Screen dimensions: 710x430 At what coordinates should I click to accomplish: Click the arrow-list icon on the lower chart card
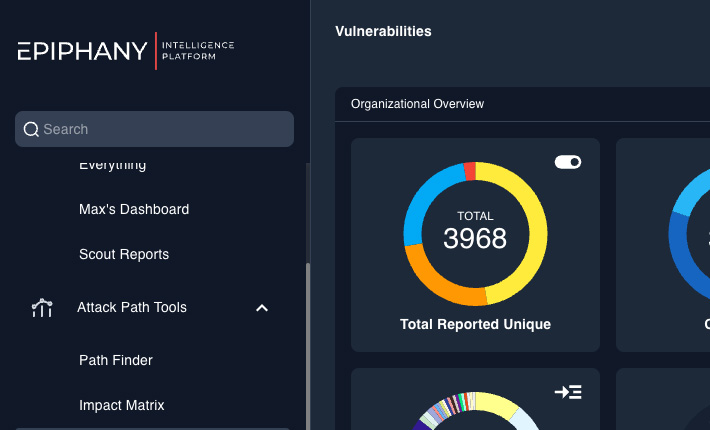pyautogui.click(x=568, y=392)
